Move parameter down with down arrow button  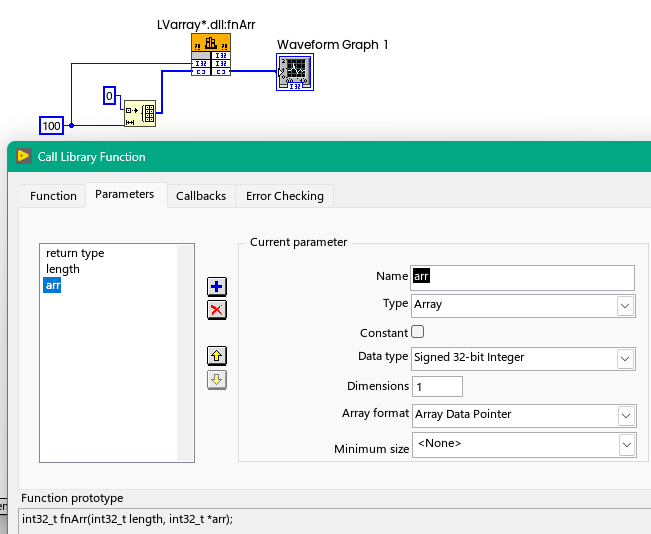pyautogui.click(x=217, y=380)
